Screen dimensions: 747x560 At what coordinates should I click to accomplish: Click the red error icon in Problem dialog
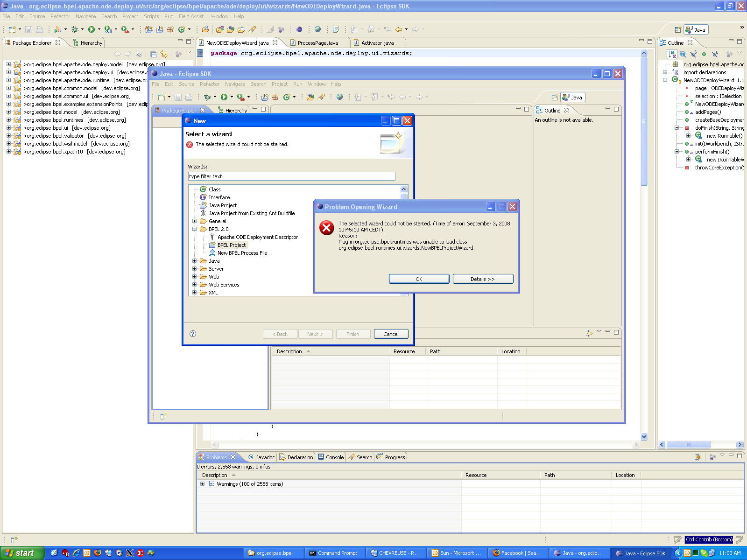click(326, 228)
